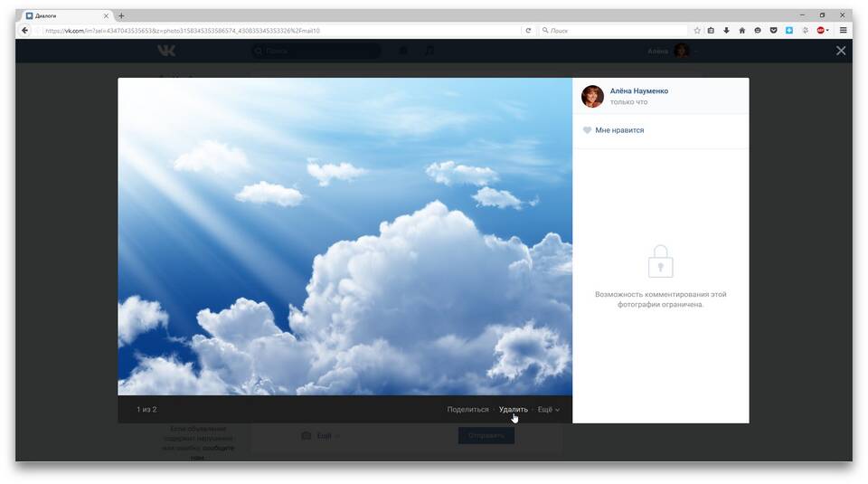Open the downloads arrow icon
Image resolution: width=868 pixels, height=484 pixels.
(x=726, y=31)
